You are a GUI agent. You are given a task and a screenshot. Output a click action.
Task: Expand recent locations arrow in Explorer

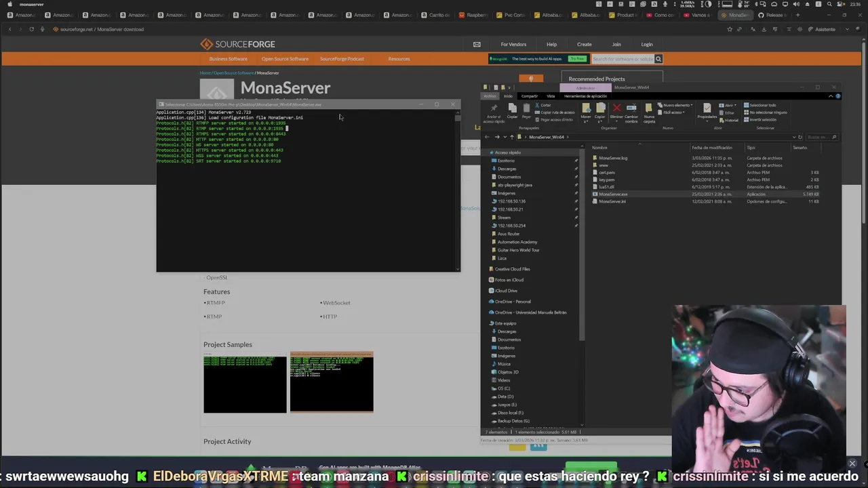tap(504, 137)
